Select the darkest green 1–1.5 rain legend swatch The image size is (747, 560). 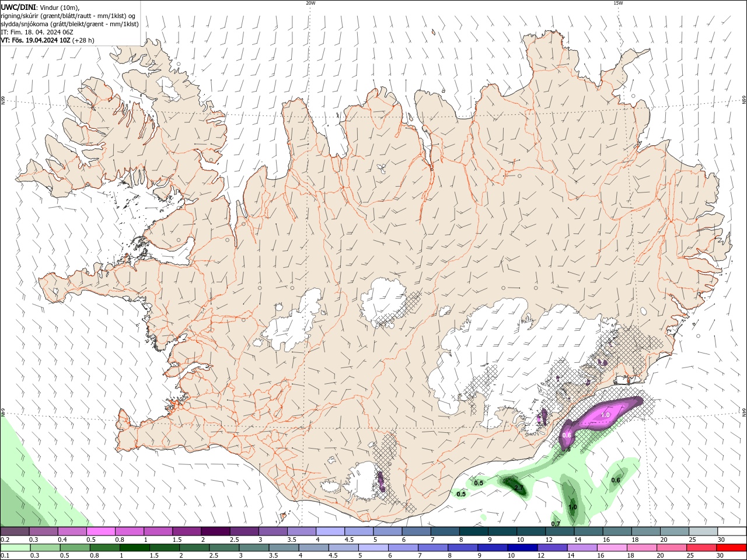[x=135, y=548]
